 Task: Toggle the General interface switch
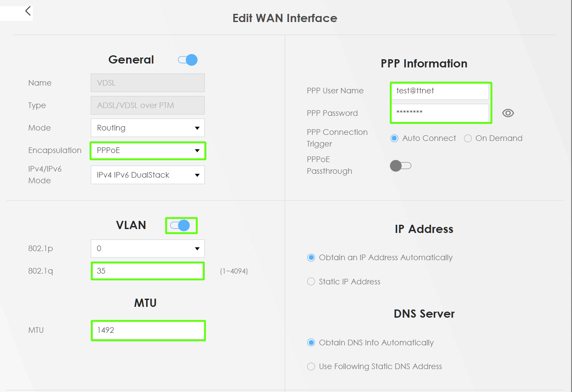[x=188, y=60]
